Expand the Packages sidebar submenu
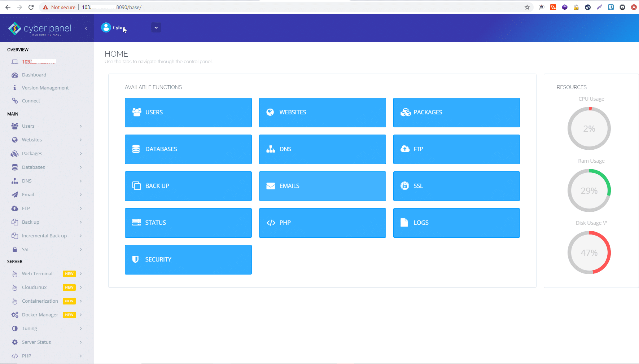The width and height of the screenshot is (639, 364). [x=14, y=153]
